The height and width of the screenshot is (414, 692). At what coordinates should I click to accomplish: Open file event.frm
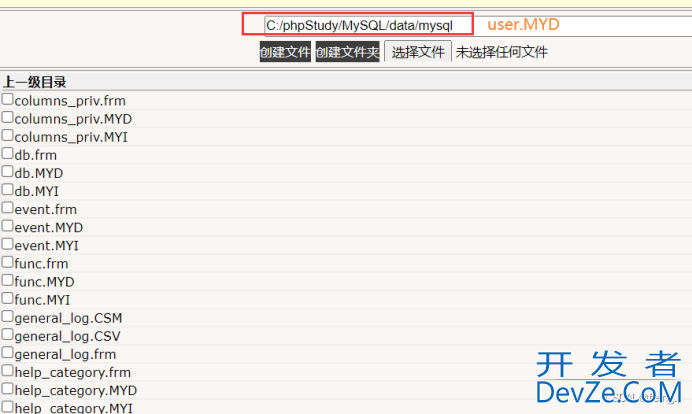[46, 210]
